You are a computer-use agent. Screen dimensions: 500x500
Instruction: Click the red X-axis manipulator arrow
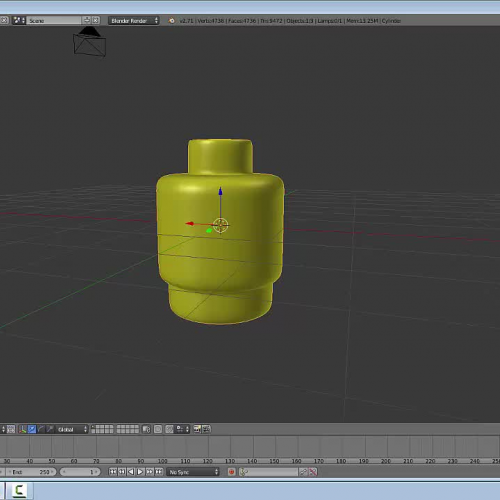click(190, 223)
